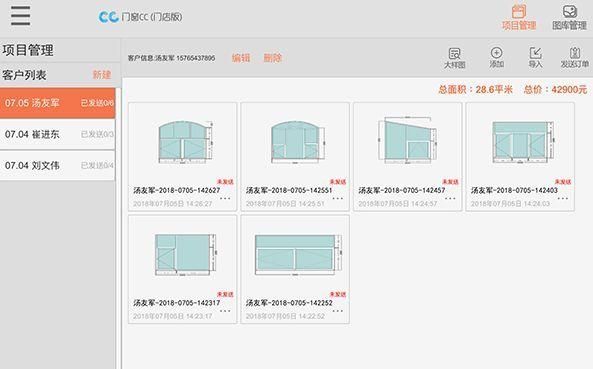Click timestamp 2018年07月05日 14:22:52
Image resolution: width=593 pixels, height=369 pixels.
tap(285, 316)
